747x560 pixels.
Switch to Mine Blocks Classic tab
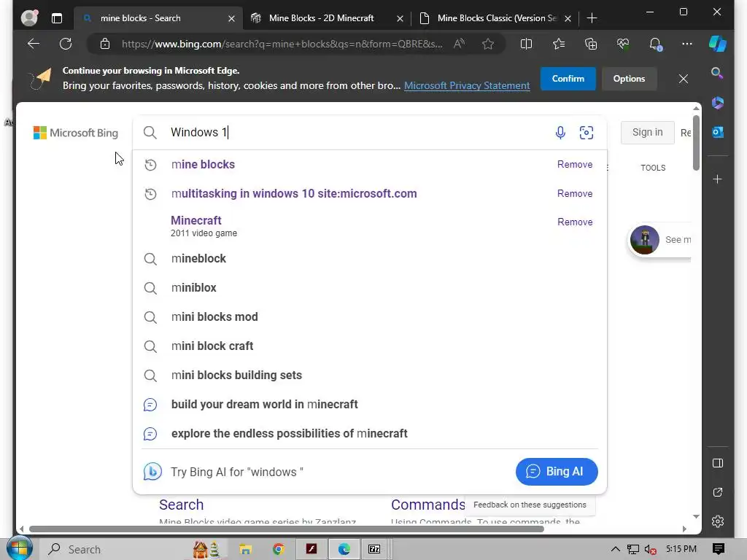click(x=497, y=18)
